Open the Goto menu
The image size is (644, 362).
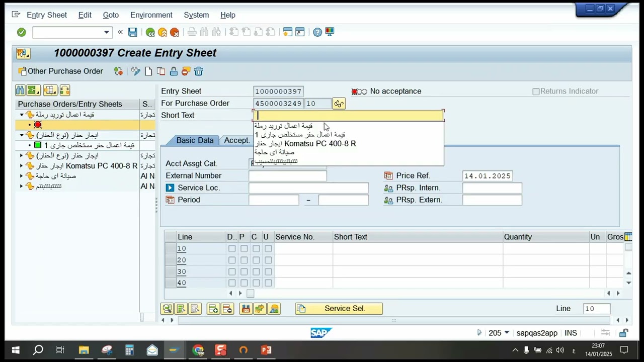[111, 15]
